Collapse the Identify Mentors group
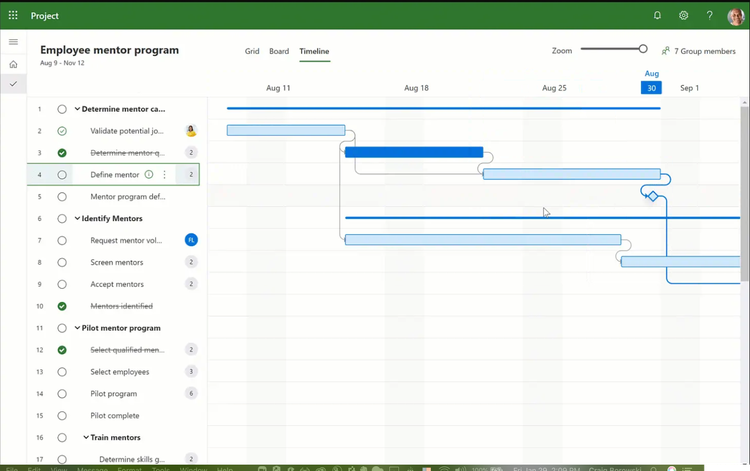 [77, 219]
